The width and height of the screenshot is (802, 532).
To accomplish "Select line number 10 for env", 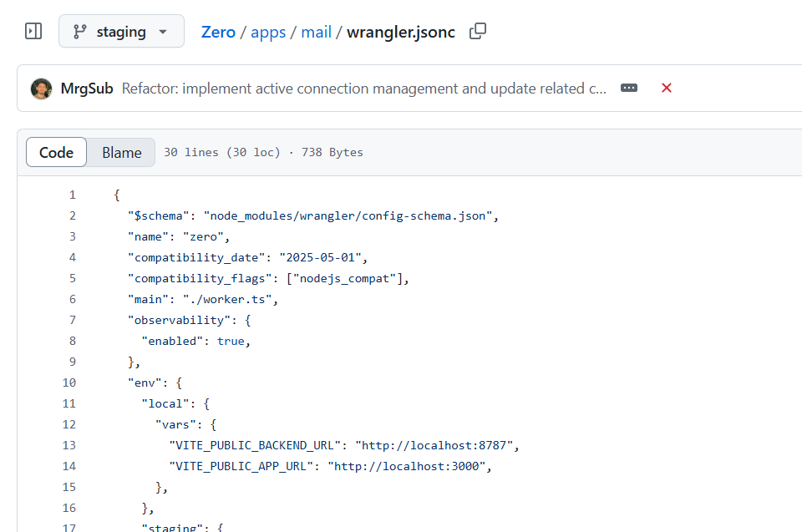I will tap(69, 383).
